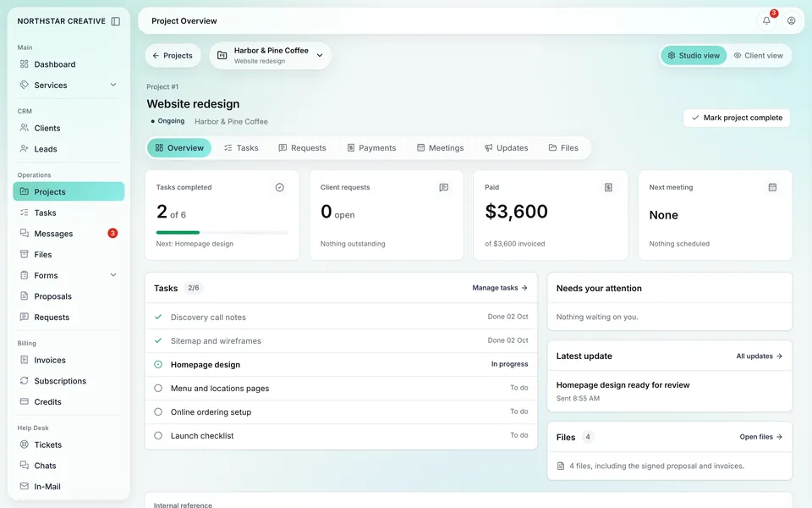Click the Files count badge showing 4
Viewport: 812px width, 508px height.
point(587,437)
